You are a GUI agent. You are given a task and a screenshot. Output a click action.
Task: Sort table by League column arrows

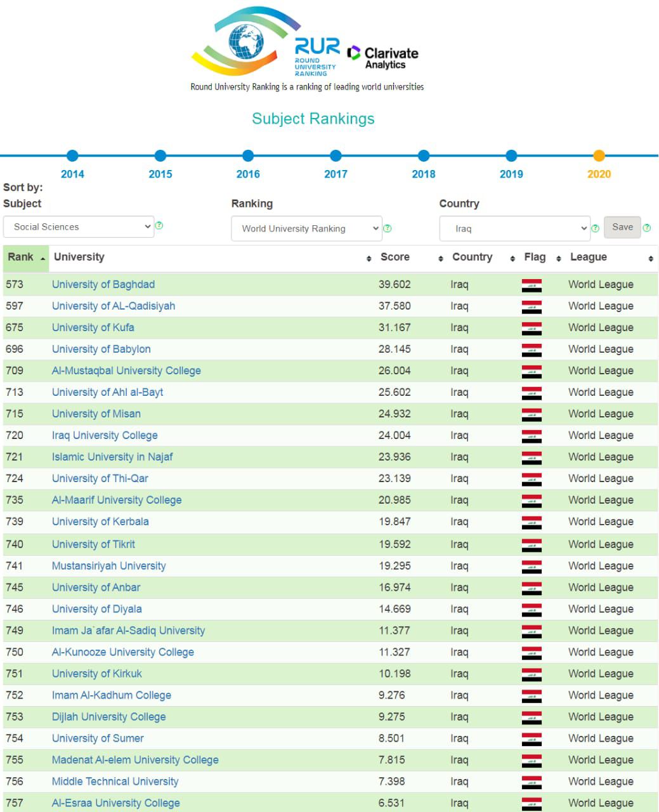(x=651, y=258)
